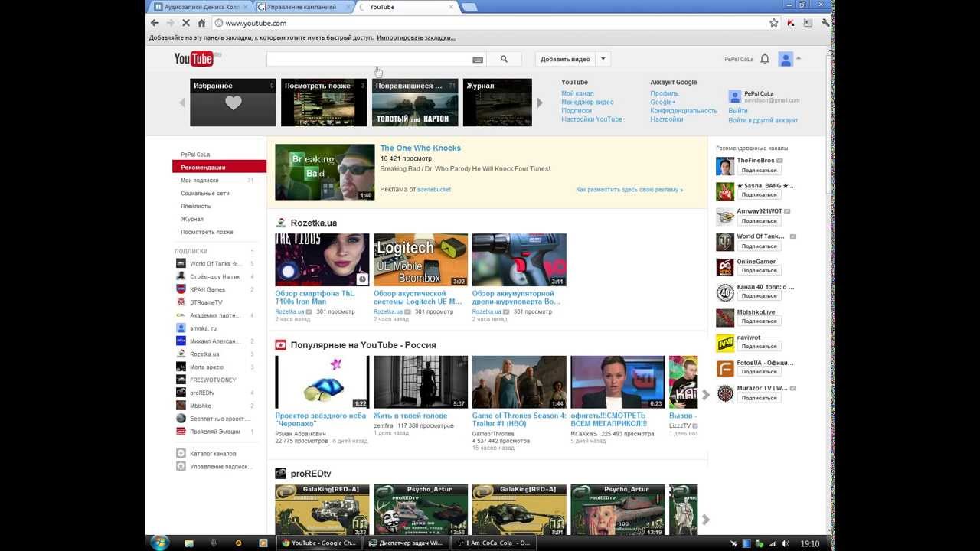Show next playlists with right carousel arrow
Image resolution: width=980 pixels, height=551 pixels.
[x=540, y=103]
